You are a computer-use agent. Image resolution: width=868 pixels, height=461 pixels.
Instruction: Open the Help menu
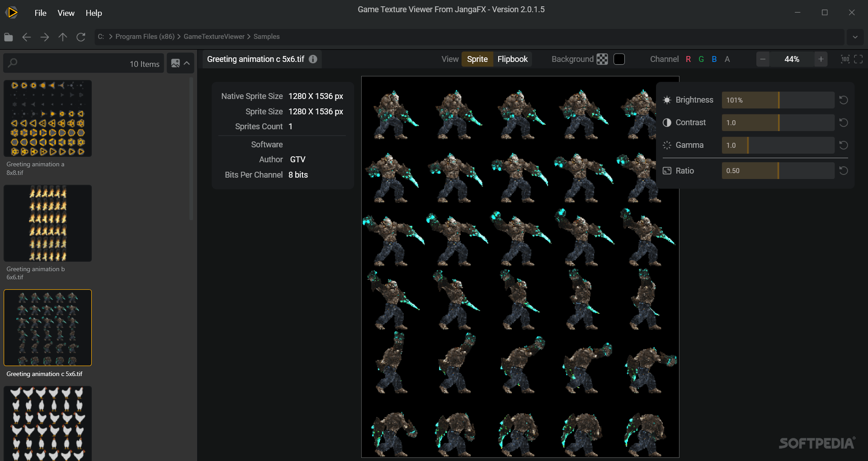94,13
